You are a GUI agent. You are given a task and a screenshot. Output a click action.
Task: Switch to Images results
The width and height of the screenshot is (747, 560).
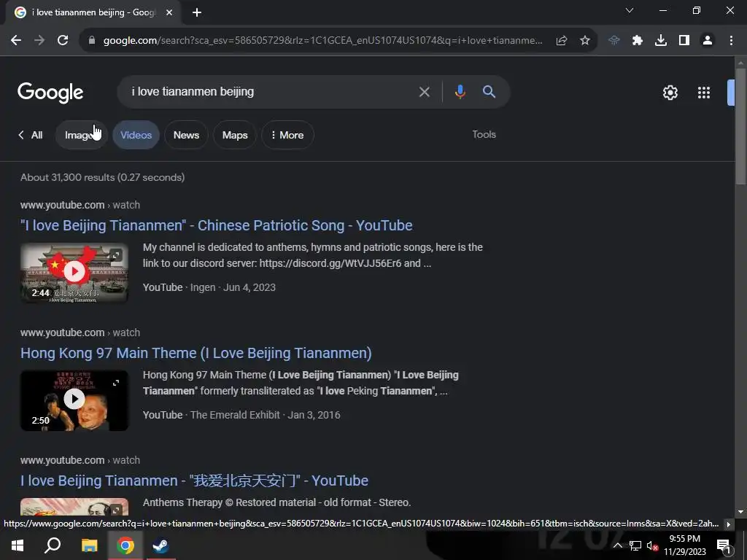tap(82, 135)
